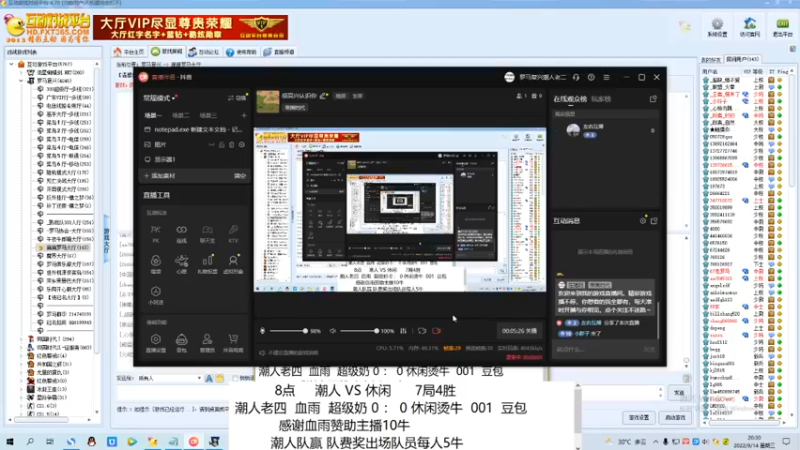Viewport: 800px width, 450px height.
Task: Open the virtual avatar tool
Action: pos(233,264)
